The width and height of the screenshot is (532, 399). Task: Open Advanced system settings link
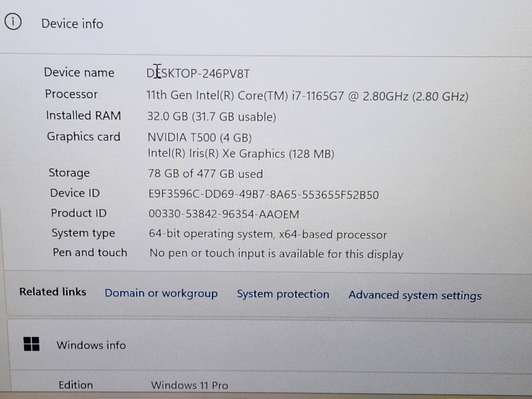tap(415, 295)
